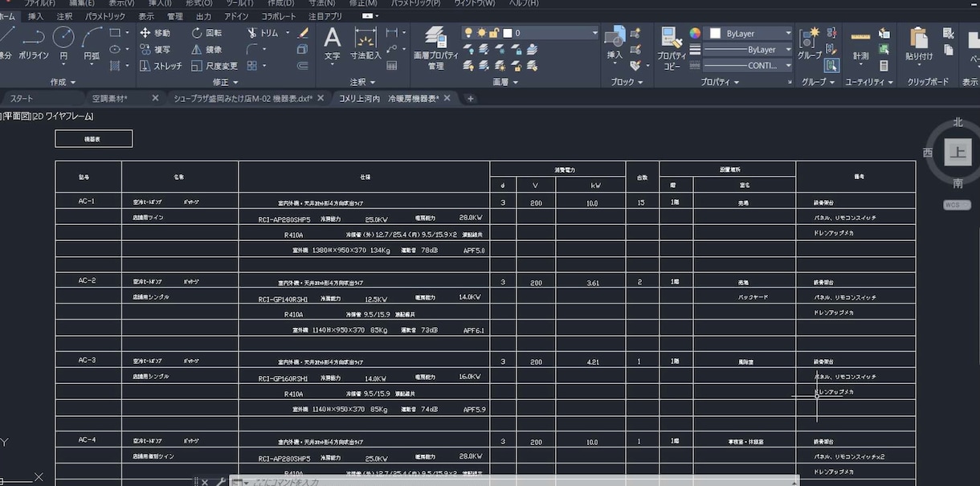Image resolution: width=980 pixels, height=486 pixels.
Task: Select the 円 (Circle) tool
Action: [63, 43]
